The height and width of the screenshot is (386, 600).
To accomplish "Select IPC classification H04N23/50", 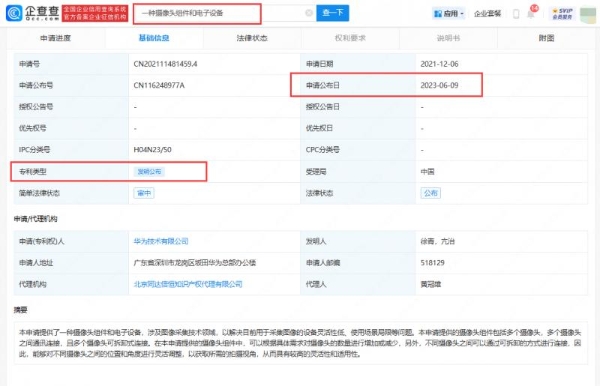I will coord(152,150).
